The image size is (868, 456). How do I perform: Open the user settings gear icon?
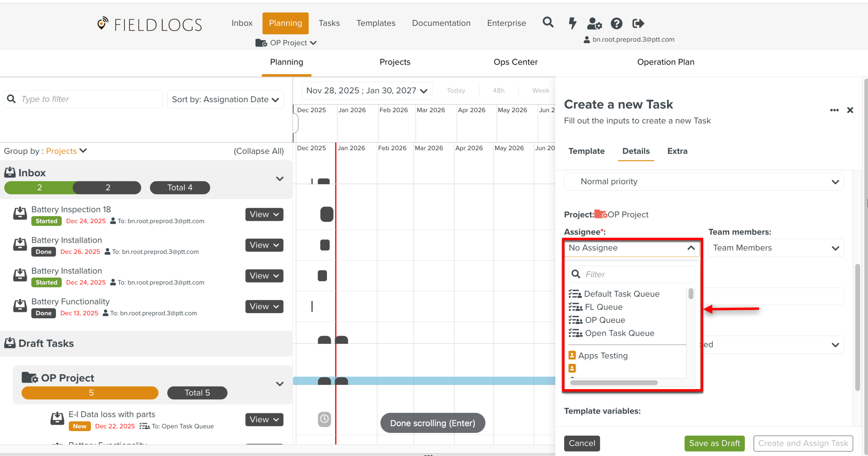tap(594, 23)
